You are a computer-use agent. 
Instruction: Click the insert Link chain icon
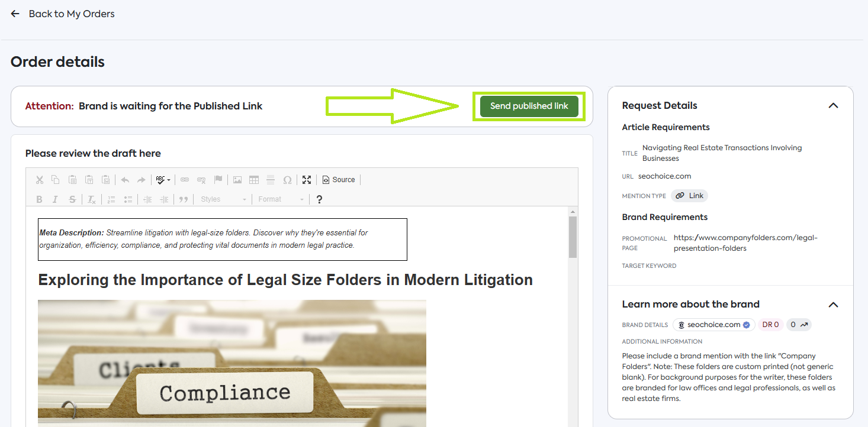[x=185, y=180]
